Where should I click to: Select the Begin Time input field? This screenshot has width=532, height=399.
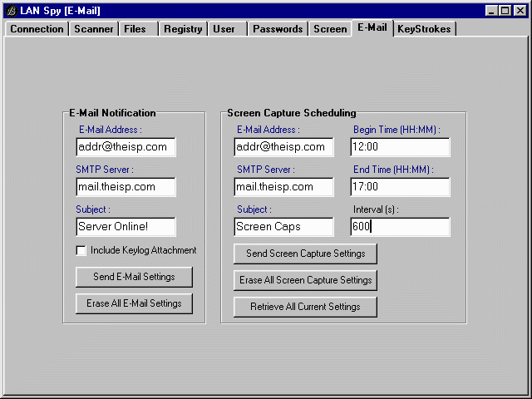tap(400, 147)
